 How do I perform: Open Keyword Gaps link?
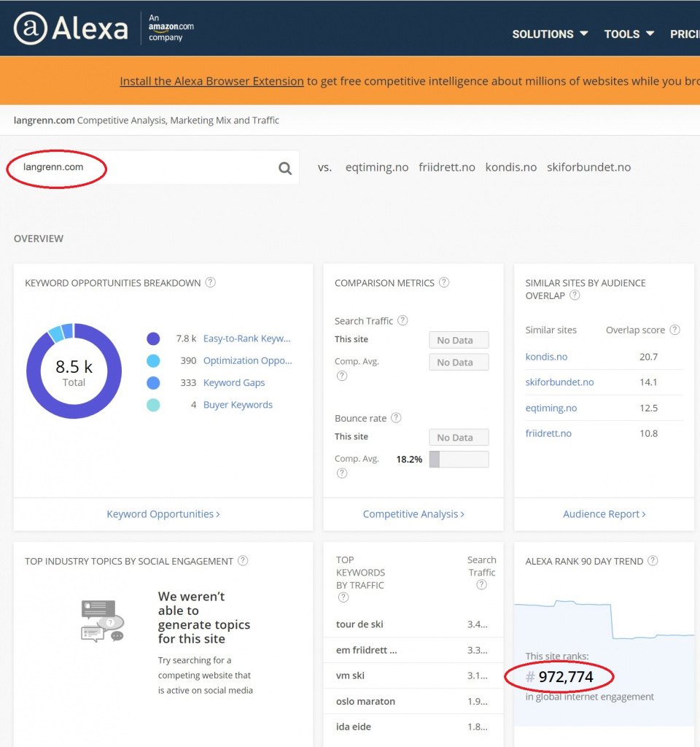pyautogui.click(x=234, y=382)
